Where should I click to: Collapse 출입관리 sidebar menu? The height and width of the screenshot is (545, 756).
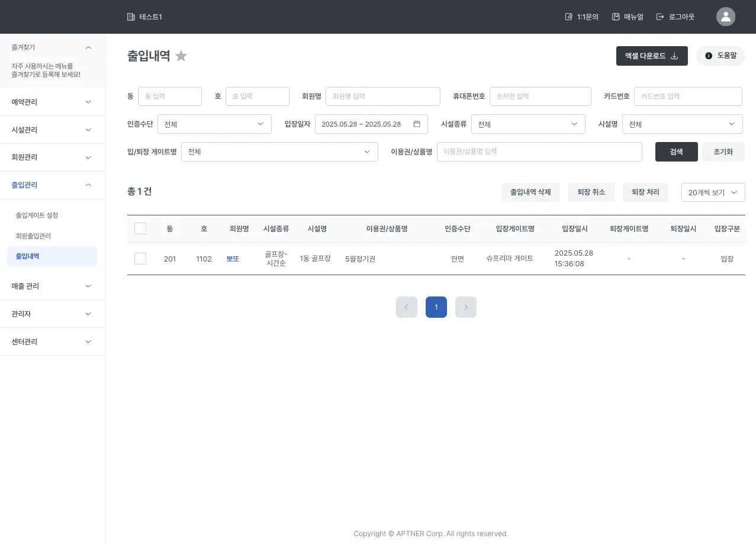(88, 185)
